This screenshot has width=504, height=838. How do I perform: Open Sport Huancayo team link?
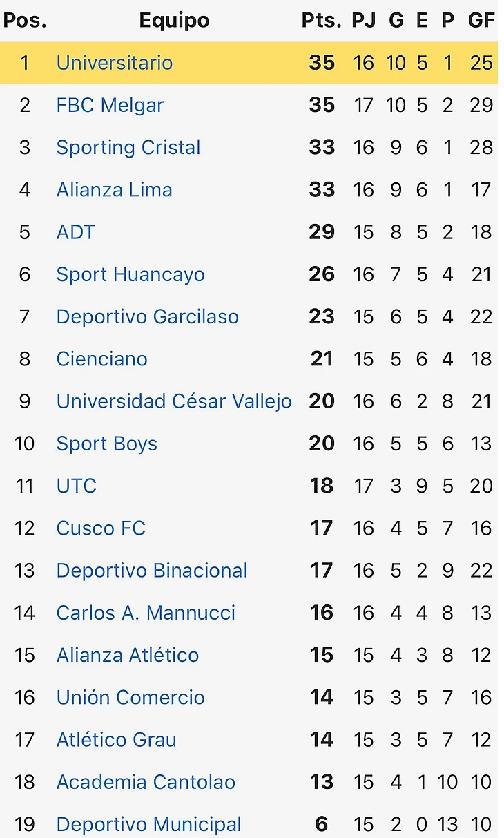pyautogui.click(x=130, y=274)
